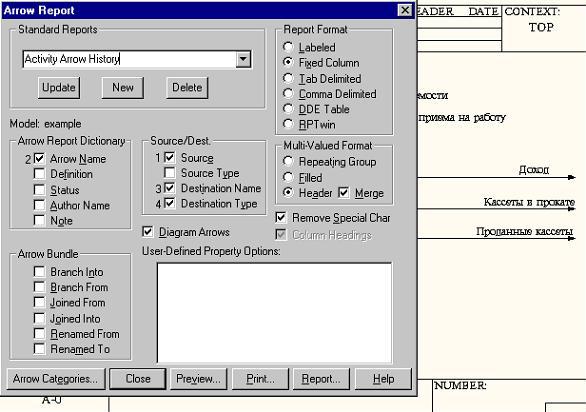Tick the Joined From checkbox

pyautogui.click(x=39, y=302)
